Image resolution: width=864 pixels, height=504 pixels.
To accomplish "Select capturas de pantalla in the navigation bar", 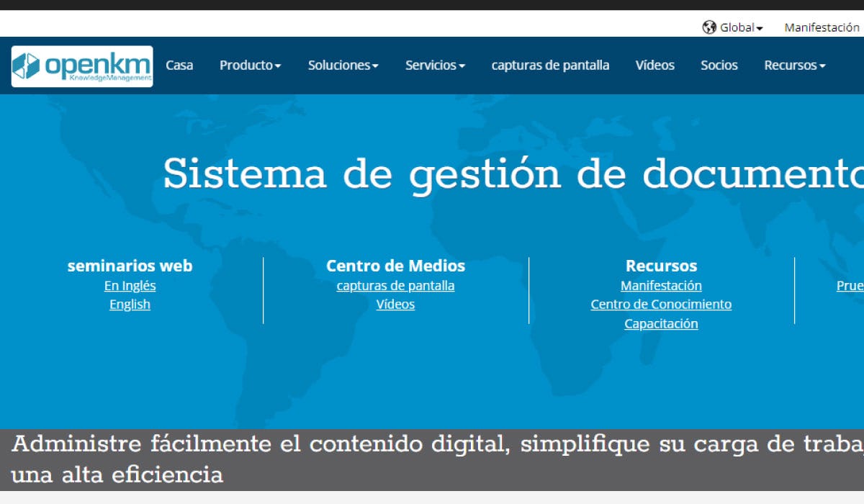I will (550, 66).
